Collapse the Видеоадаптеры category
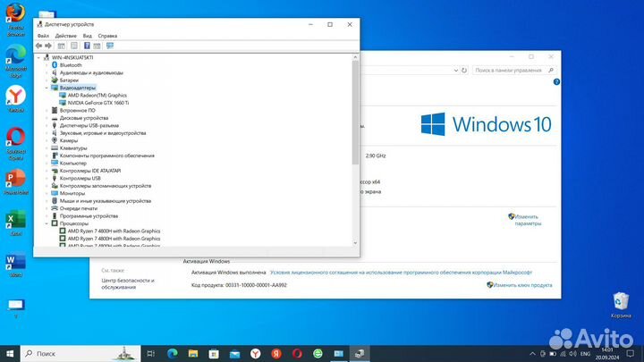This screenshot has height=362, width=644. click(47, 88)
